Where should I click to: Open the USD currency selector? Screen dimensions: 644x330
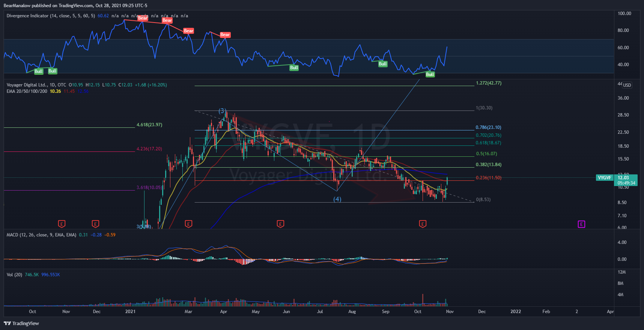click(627, 85)
